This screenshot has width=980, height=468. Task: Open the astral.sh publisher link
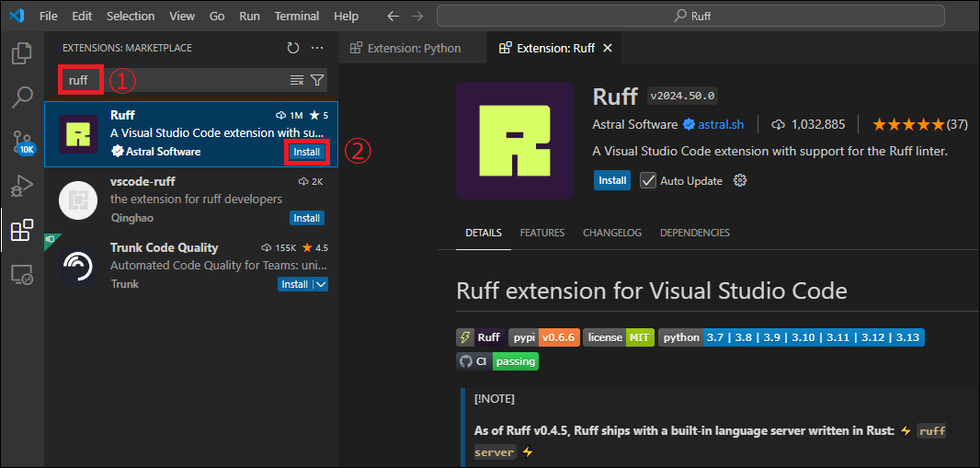click(x=722, y=124)
